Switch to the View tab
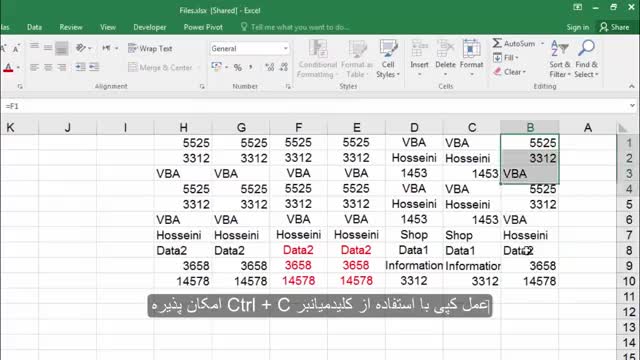640x360 pixels. click(x=108, y=27)
